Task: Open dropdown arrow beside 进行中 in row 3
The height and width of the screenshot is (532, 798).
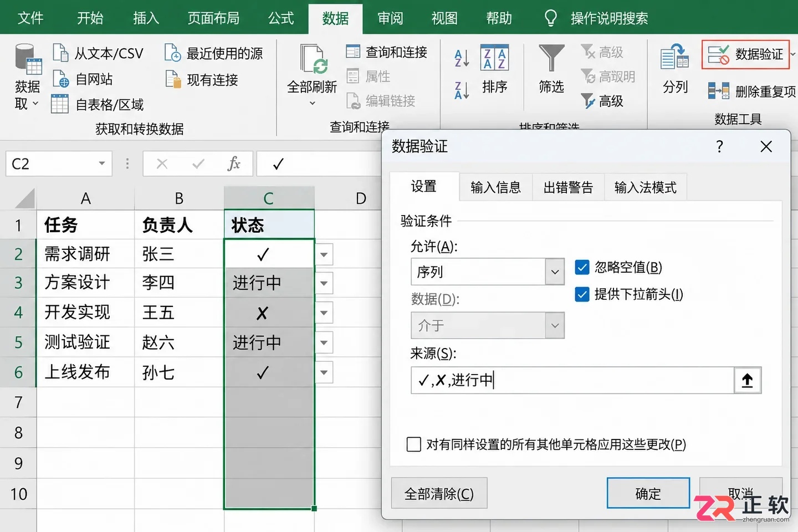Action: point(324,284)
